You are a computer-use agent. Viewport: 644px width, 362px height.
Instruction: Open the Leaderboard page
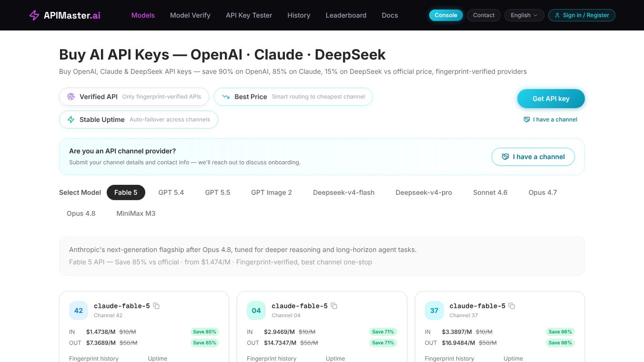tap(346, 15)
